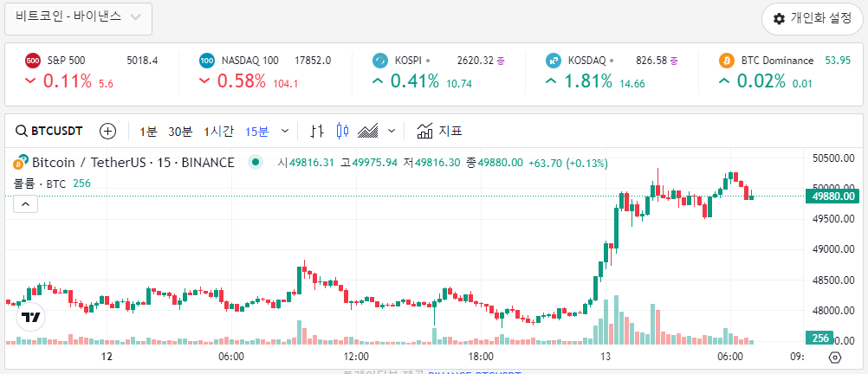Click the BTC Dominance bitcoin icon

(x=726, y=61)
